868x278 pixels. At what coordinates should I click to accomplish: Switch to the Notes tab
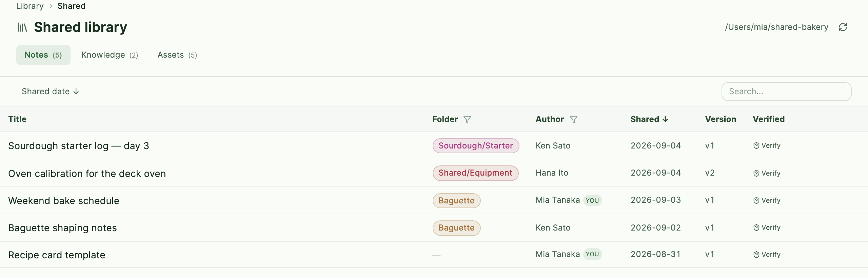tap(43, 55)
